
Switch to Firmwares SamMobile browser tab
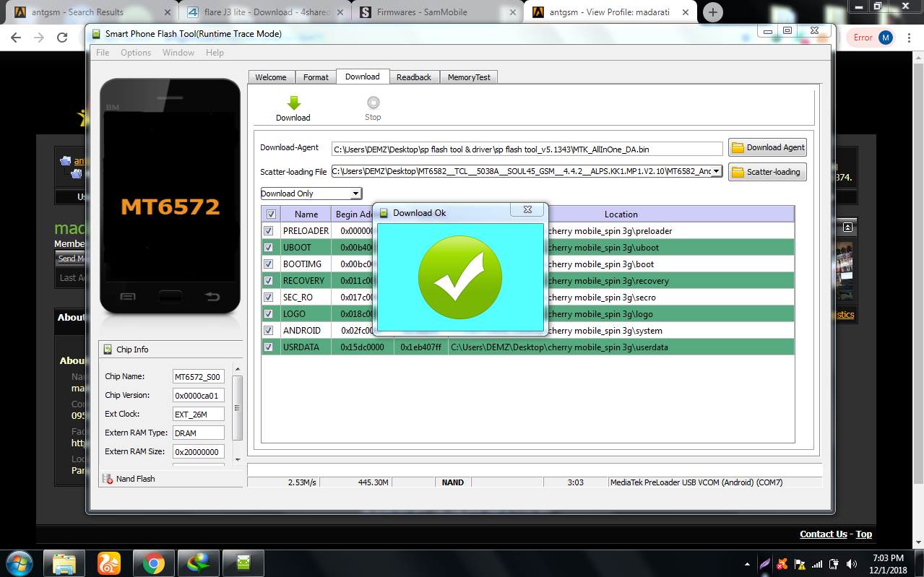(x=438, y=12)
